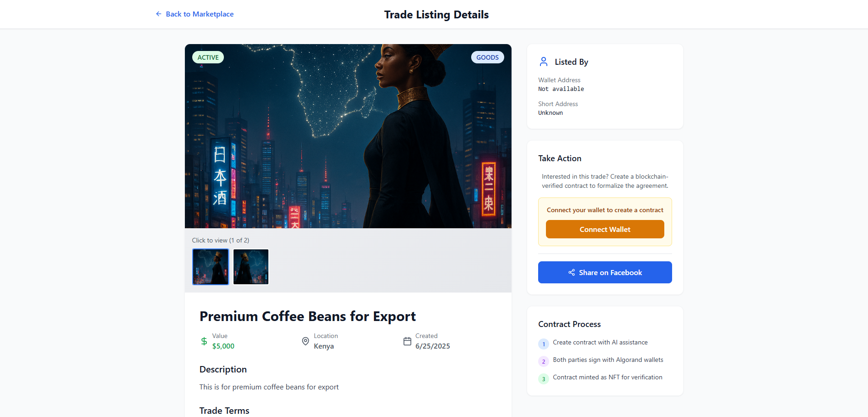868x417 pixels.
Task: Click the location pin icon next to Kenya
Action: point(306,341)
